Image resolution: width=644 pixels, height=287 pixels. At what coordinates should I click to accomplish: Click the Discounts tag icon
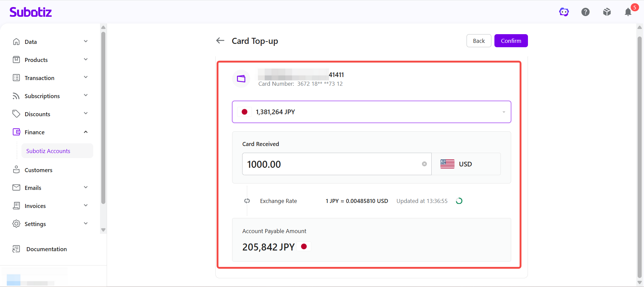click(x=16, y=114)
